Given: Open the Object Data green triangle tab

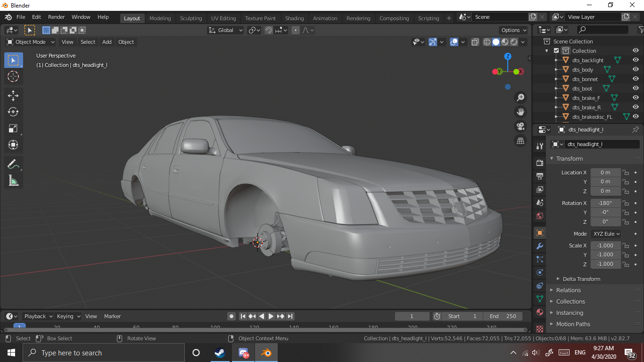Looking at the screenshot, I should (540, 299).
